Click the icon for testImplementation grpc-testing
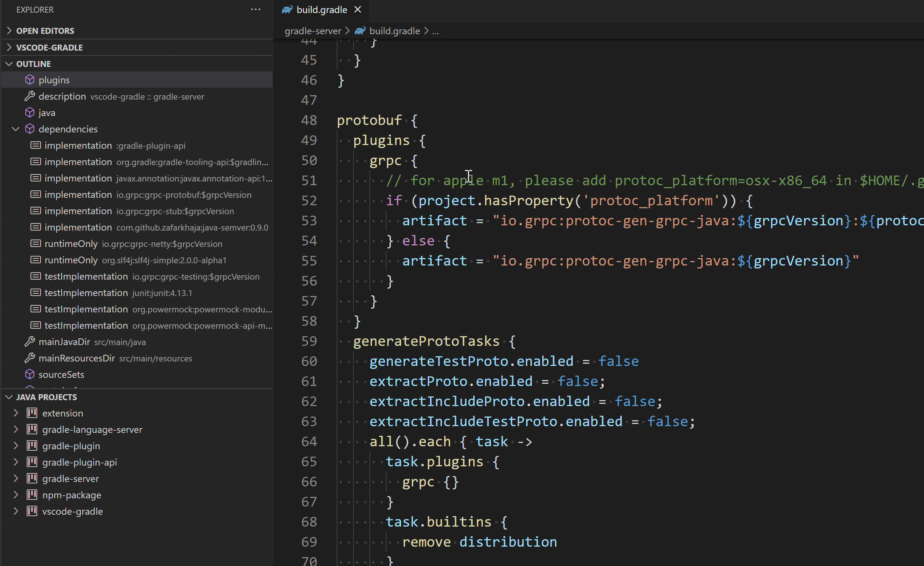Viewport: 924px width, 566px height. tap(36, 276)
